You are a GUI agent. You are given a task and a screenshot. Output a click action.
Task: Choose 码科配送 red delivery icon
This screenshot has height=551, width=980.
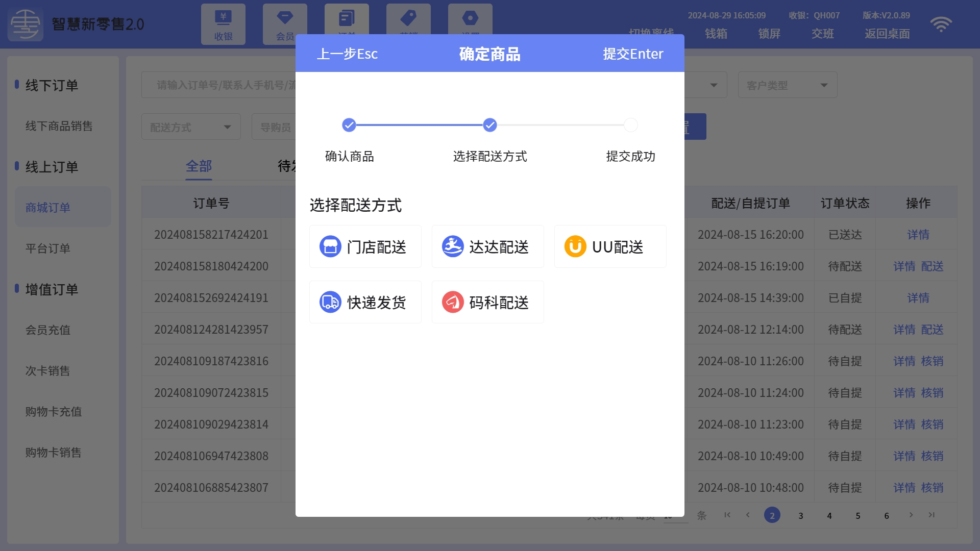point(453,302)
